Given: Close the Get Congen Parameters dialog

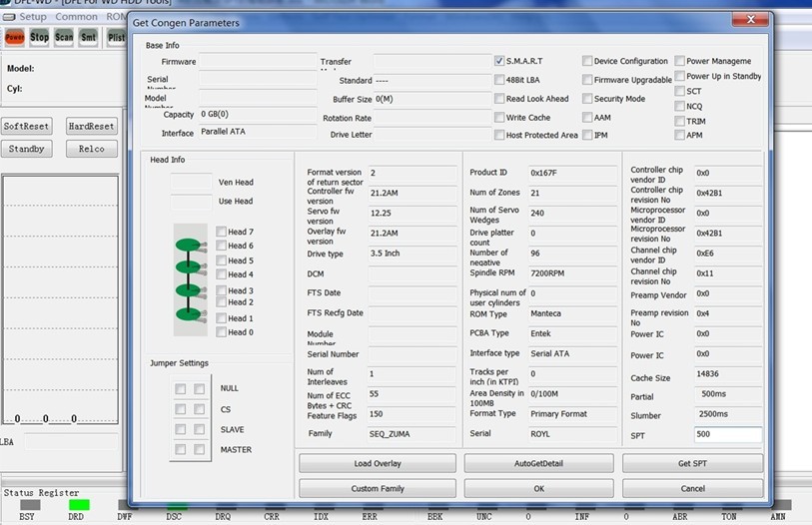Looking at the screenshot, I should pos(744,22).
